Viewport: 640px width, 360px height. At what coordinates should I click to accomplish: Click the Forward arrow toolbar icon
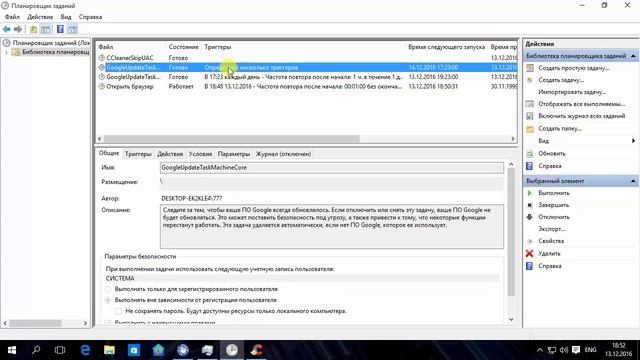coord(18,29)
